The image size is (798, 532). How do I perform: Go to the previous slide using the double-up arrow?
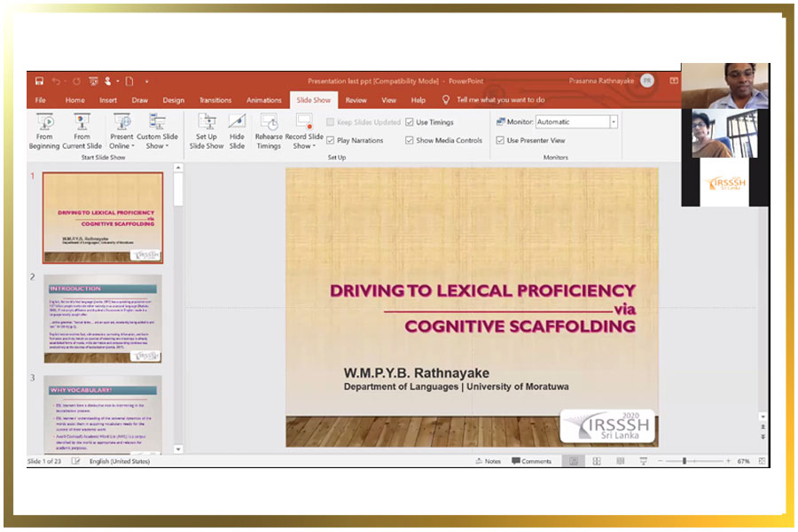pyautogui.click(x=763, y=426)
